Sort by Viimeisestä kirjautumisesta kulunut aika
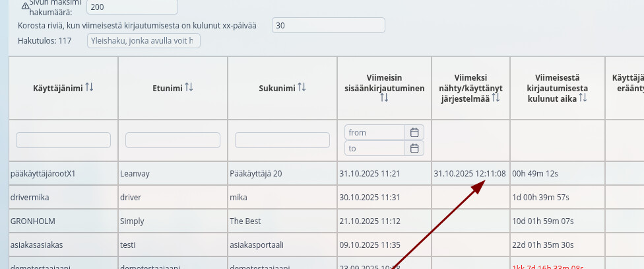644x269 pixels. coord(583,98)
